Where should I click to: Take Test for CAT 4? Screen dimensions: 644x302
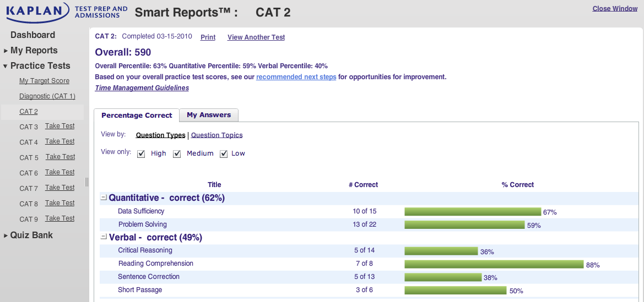coord(60,141)
